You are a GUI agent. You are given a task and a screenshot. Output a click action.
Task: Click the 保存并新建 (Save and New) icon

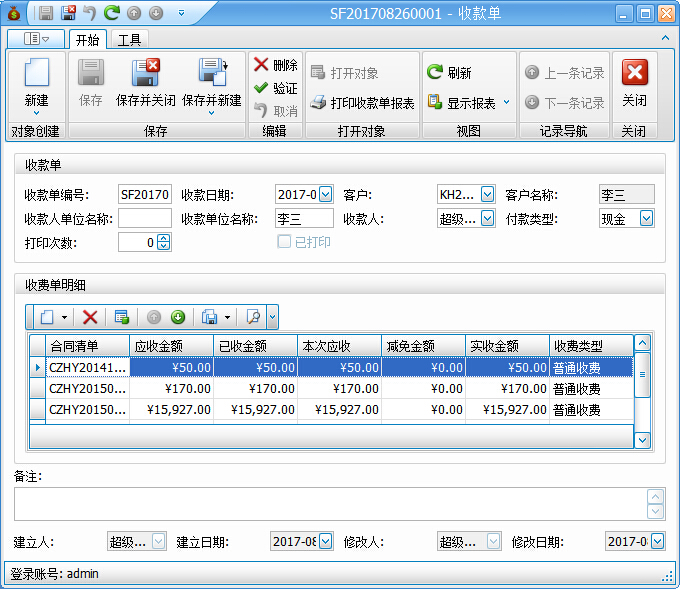[212, 73]
